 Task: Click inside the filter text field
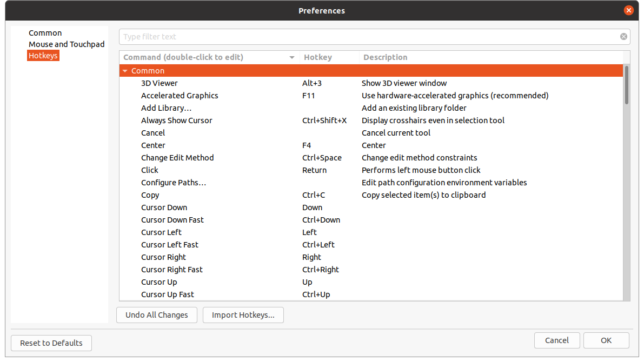coord(324,36)
